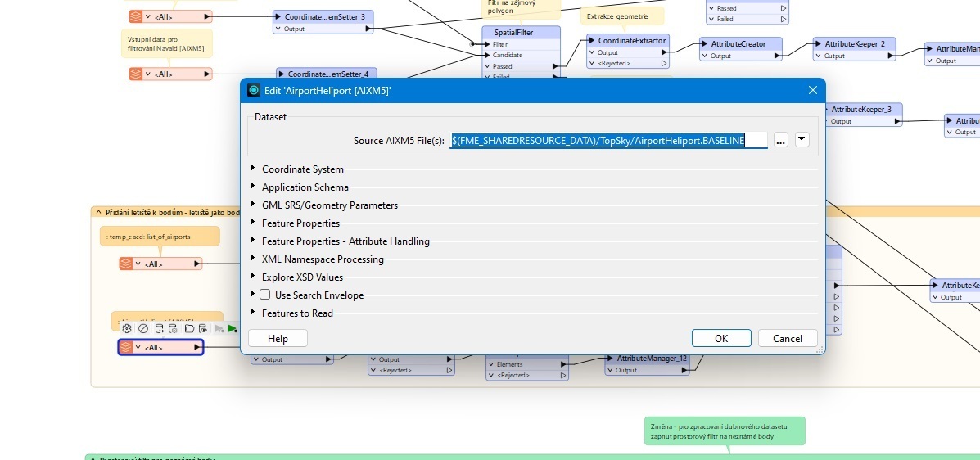Collapse the 'Přidání letiště k bodům' bookmark
980x460 pixels.
pos(98,213)
